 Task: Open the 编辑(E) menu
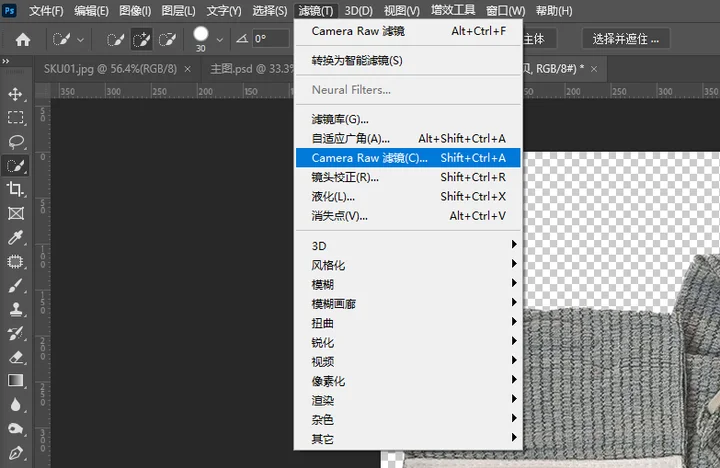pos(91,11)
